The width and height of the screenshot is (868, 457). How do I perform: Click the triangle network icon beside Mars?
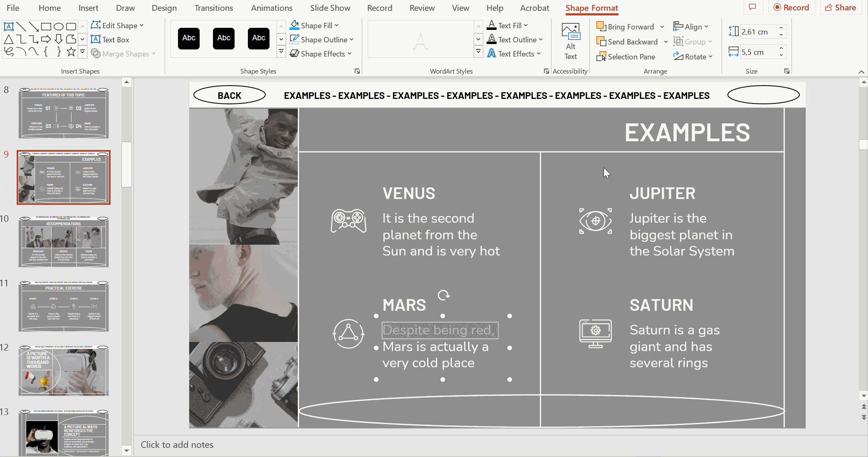click(349, 334)
